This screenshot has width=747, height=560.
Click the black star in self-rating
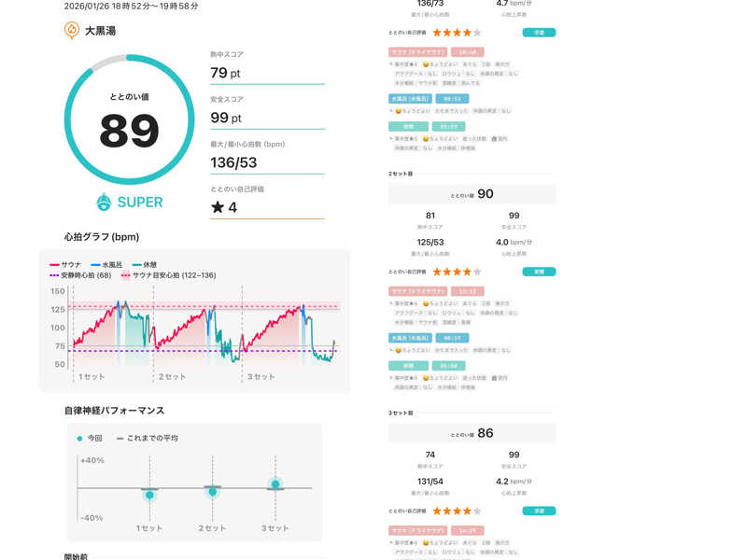click(x=217, y=207)
